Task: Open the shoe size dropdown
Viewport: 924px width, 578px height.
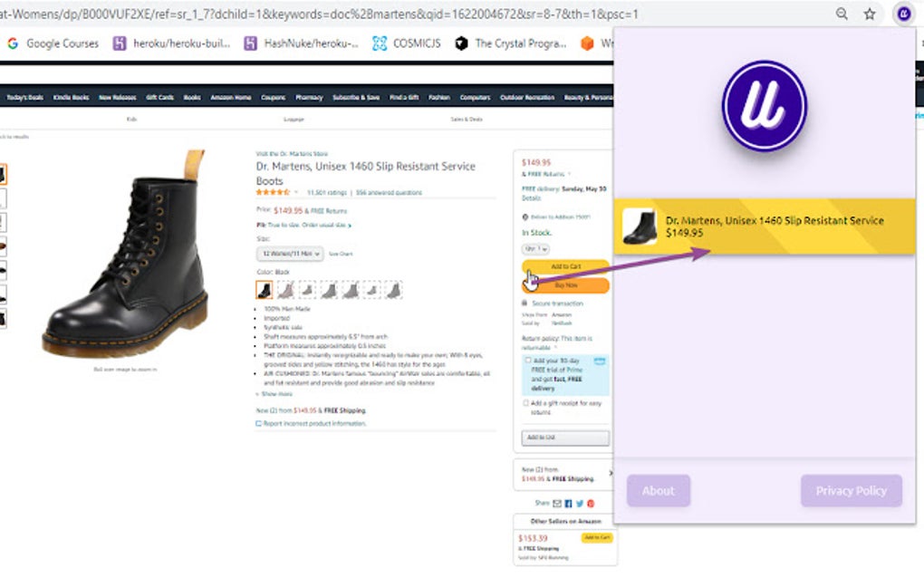Action: tap(289, 254)
